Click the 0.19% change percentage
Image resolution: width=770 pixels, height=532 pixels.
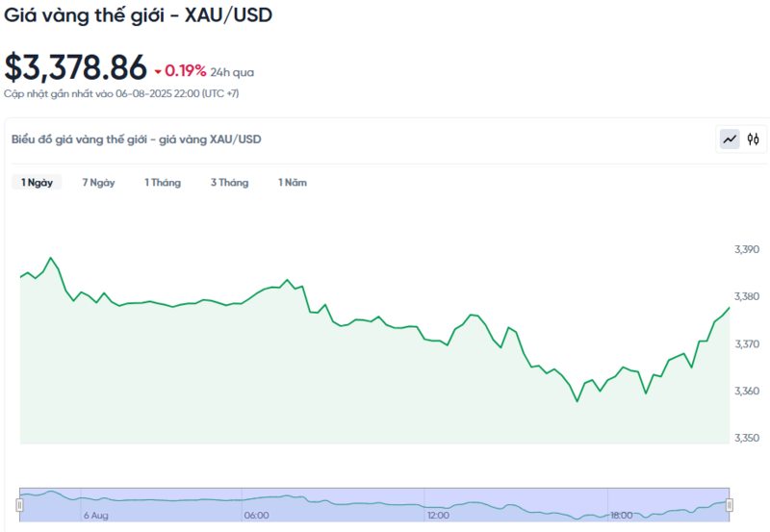(186, 70)
